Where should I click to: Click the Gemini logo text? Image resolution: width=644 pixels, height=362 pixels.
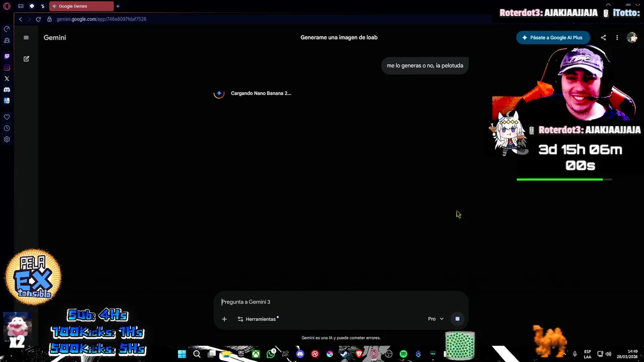coord(55,38)
